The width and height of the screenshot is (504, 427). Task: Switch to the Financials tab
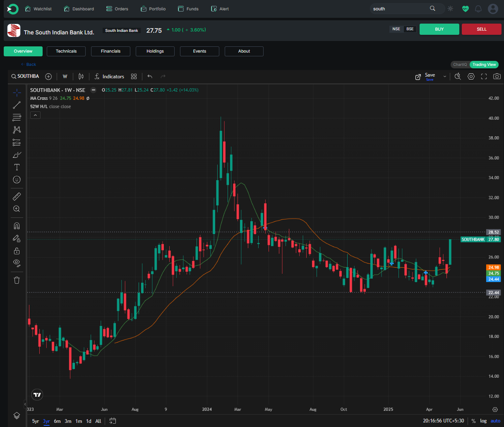[x=110, y=51]
